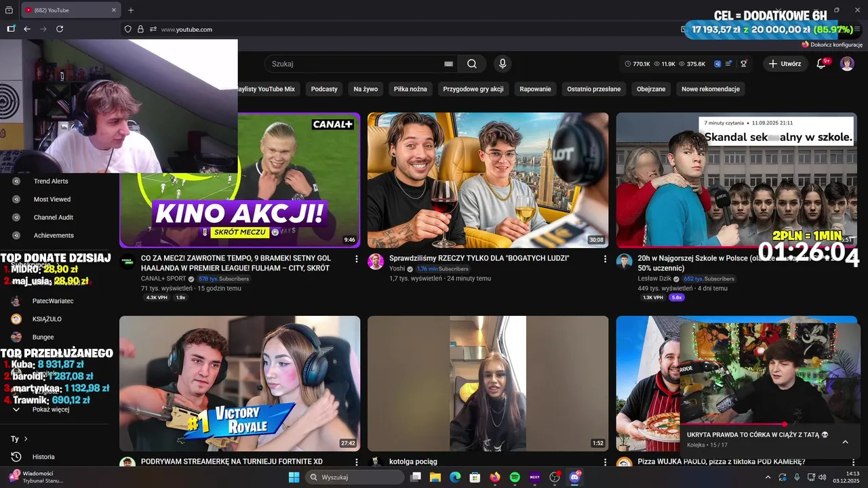The image size is (868, 488).
Task: Expand the Ty section in the sidebar
Action: tap(19, 439)
